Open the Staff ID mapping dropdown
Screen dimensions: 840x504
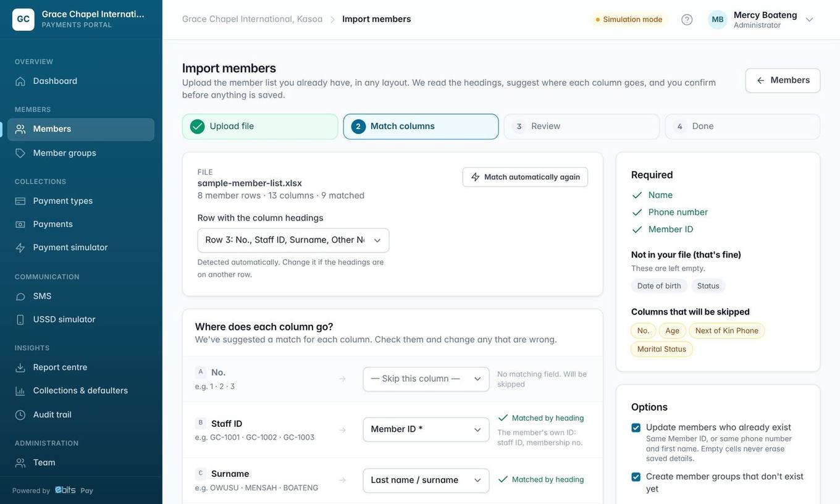(x=426, y=430)
